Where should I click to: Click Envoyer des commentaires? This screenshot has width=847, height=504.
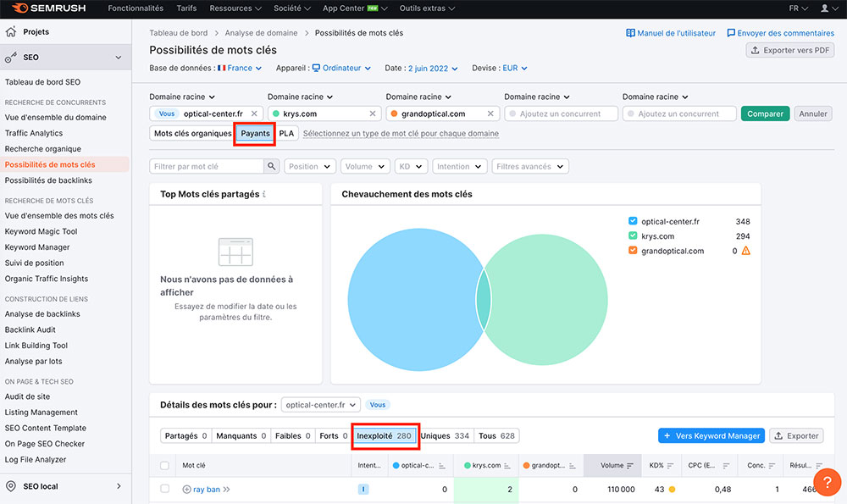coord(781,33)
